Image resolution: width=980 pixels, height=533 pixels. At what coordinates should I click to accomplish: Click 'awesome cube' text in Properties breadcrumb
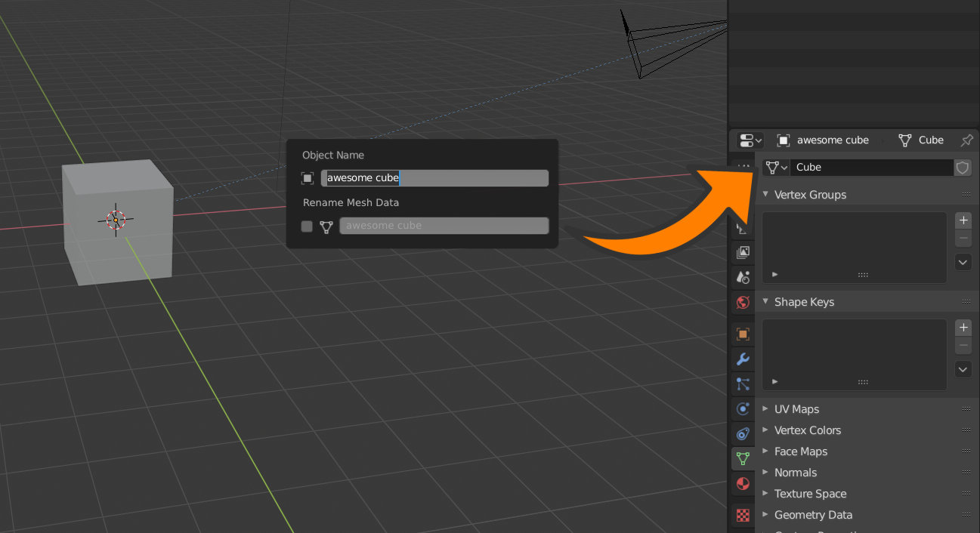(833, 140)
